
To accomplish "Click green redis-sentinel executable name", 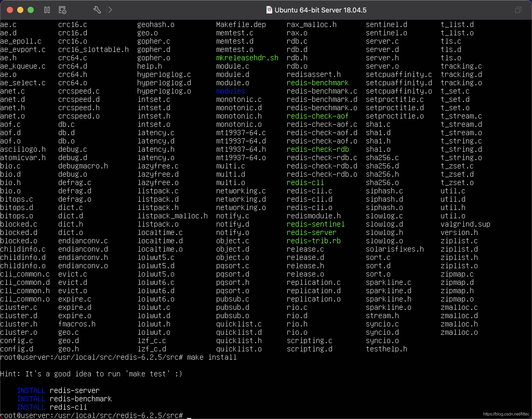I will pos(315,224).
